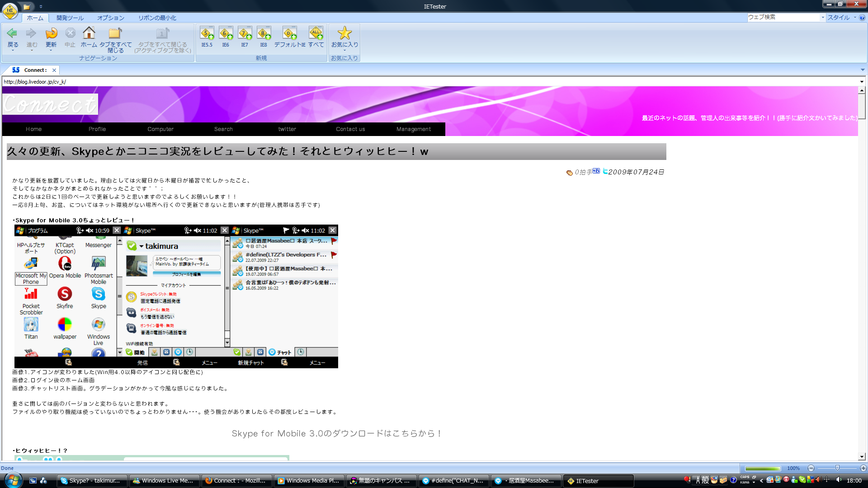Click the Skype mobile screenshots image

176,296
